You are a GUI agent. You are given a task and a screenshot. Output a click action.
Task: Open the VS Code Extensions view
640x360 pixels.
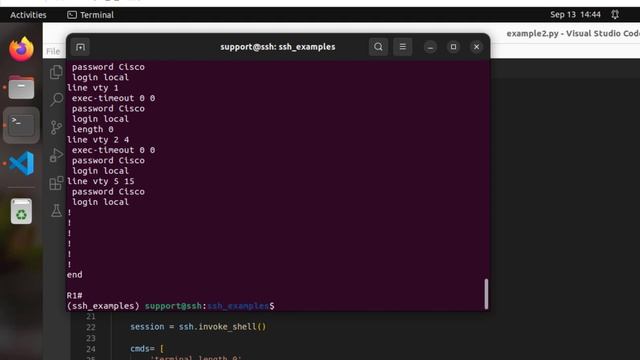[x=56, y=183]
